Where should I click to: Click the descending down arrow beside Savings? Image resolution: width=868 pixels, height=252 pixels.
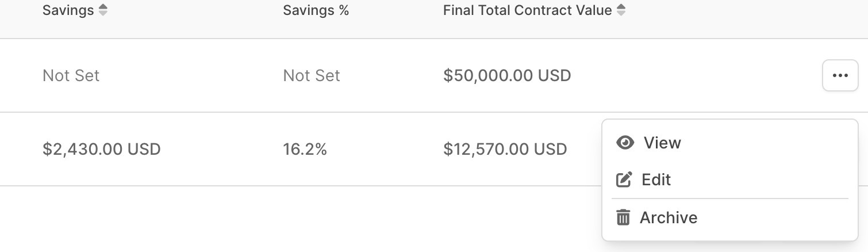pyautogui.click(x=103, y=14)
